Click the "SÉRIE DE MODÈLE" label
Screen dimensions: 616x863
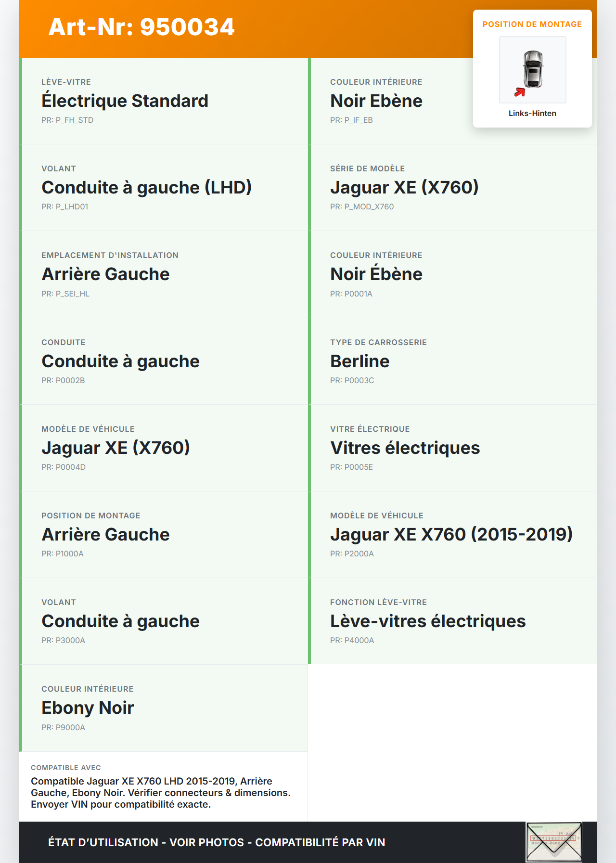coord(367,169)
